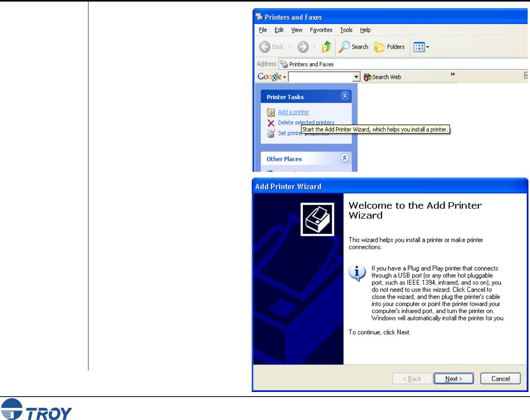Click the Printers and Faxes title bar icon

(x=259, y=17)
